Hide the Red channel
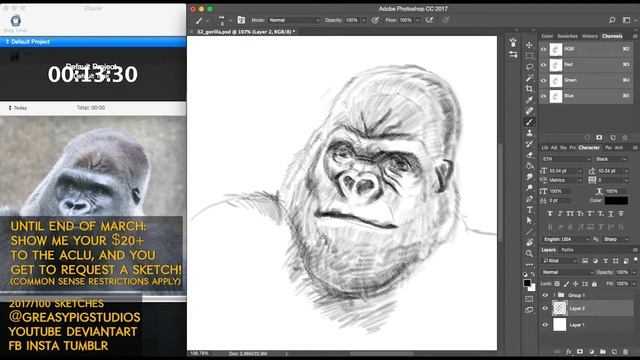 click(x=543, y=65)
